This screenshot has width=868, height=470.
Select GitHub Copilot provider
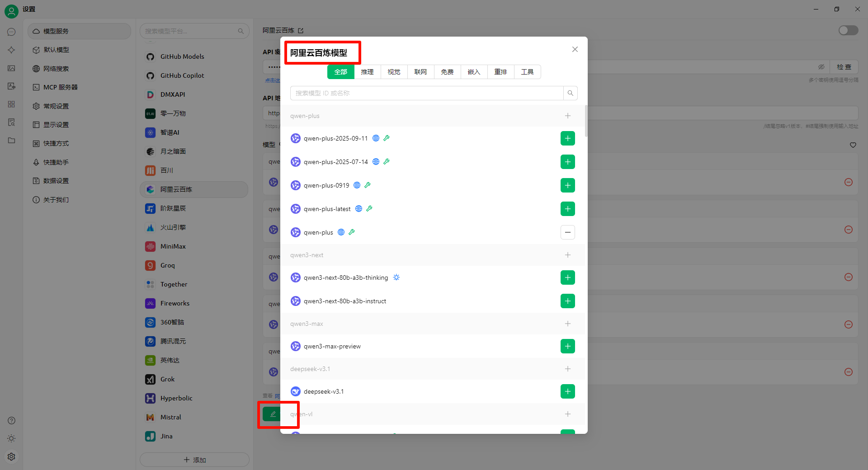pos(194,75)
